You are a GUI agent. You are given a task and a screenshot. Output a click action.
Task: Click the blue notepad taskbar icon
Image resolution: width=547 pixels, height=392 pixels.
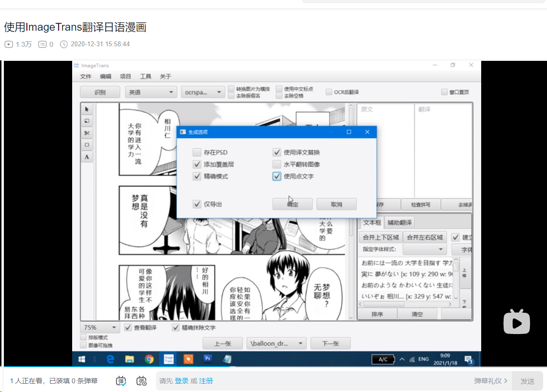(x=228, y=359)
